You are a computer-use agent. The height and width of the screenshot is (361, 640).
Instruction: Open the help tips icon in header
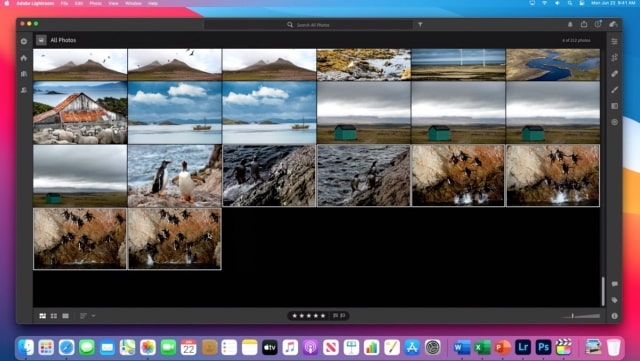(x=598, y=25)
